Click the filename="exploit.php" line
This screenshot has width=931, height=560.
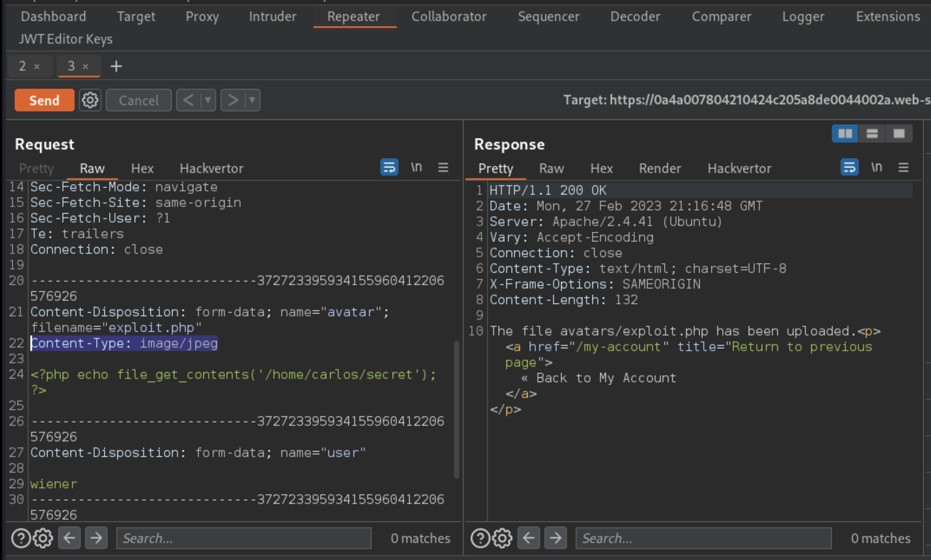(x=116, y=328)
